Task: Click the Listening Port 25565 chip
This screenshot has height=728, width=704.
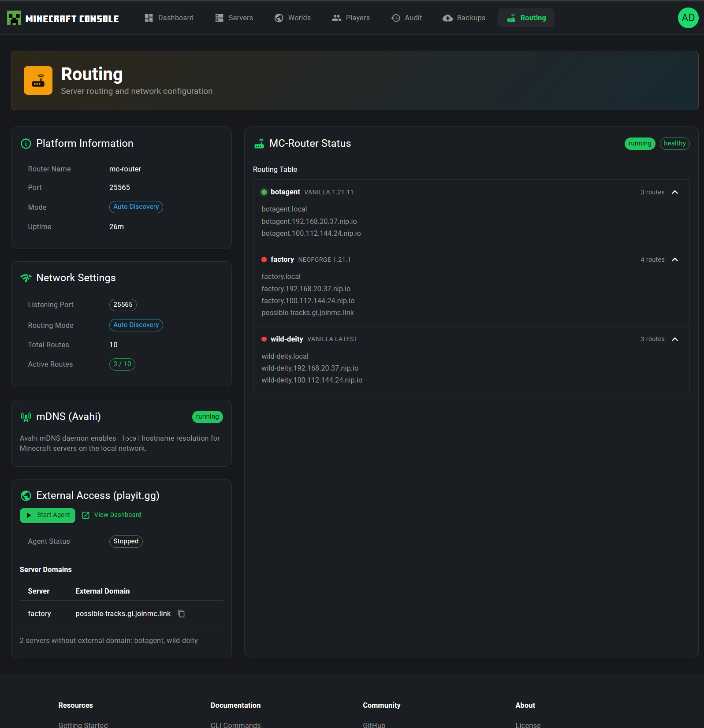Action: pos(123,305)
